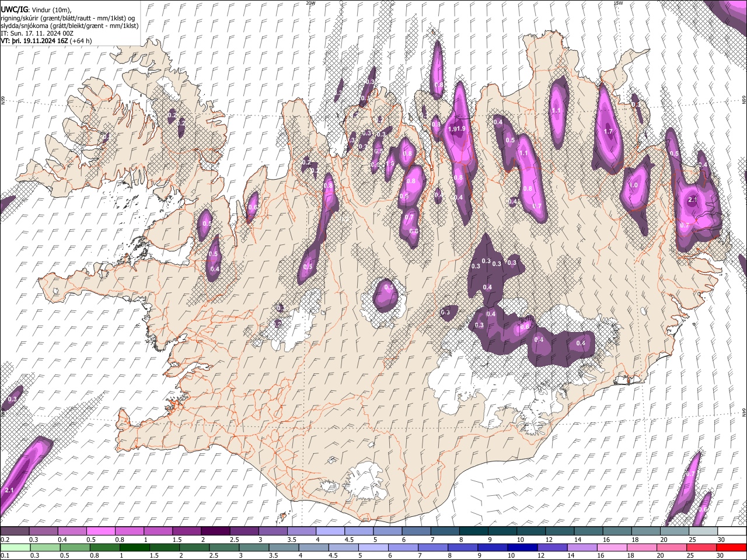This screenshot has height=560, width=747.
Task: Click the 0.3 value over the sea off the west coast
Action: pos(12,400)
